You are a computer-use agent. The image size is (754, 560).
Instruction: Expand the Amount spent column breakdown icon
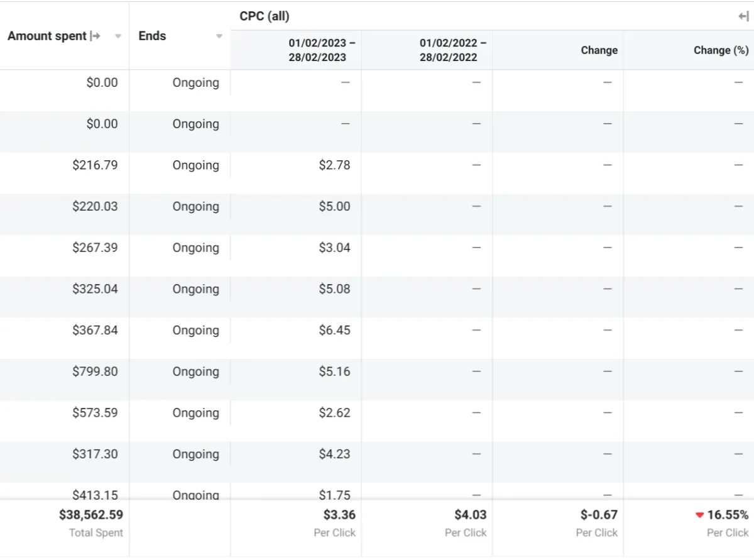(96, 36)
